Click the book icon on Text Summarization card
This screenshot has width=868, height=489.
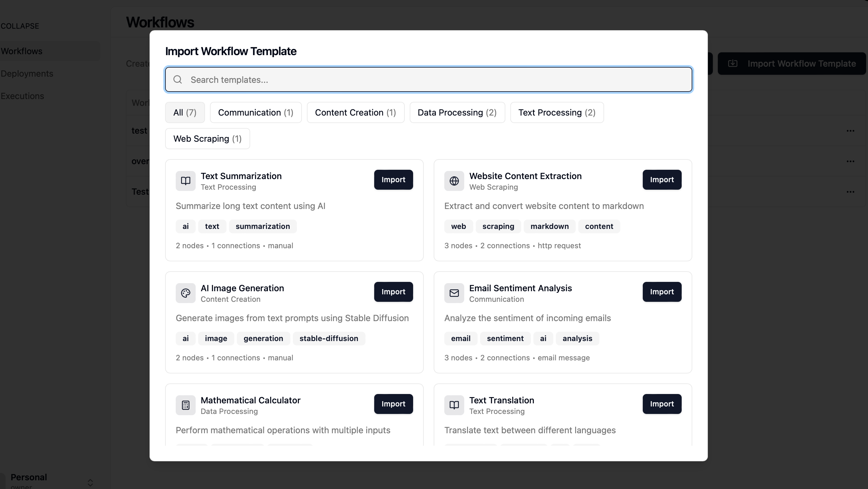(185, 181)
